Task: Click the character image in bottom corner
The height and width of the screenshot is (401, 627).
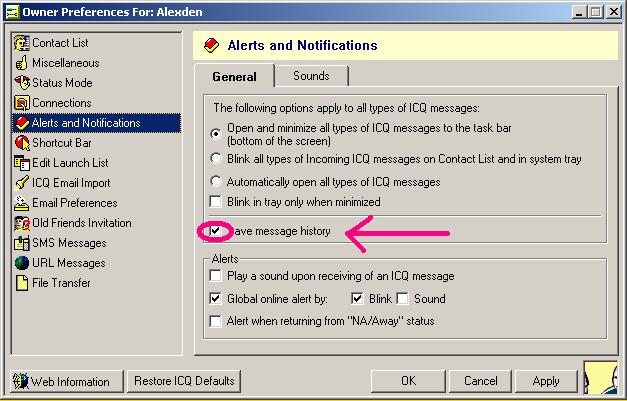Action: point(601,378)
